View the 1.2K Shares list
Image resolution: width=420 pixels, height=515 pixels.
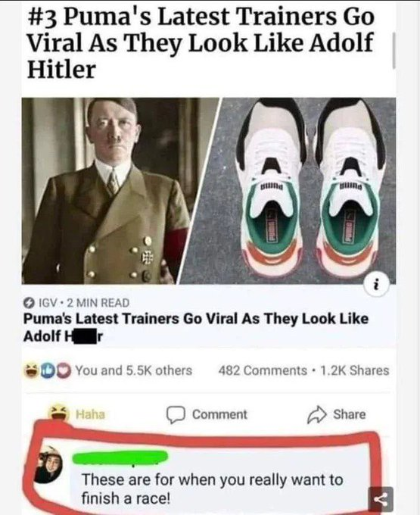pos(354,370)
